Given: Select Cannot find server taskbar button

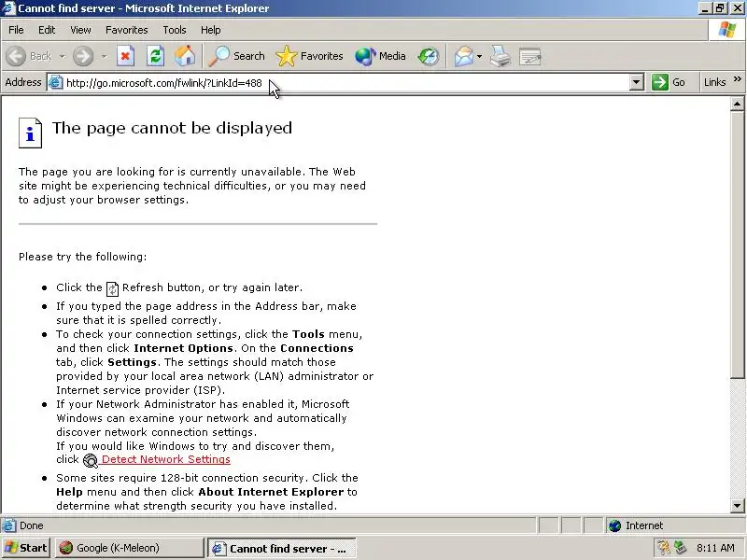Looking at the screenshot, I should point(282,548).
